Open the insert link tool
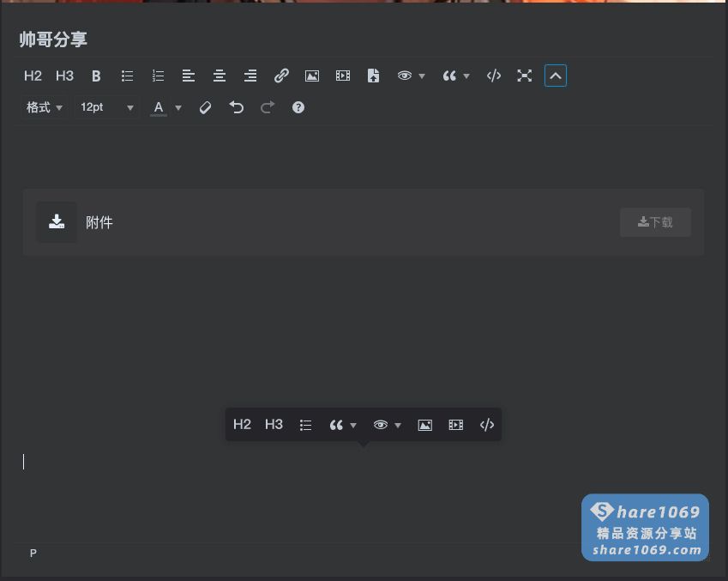The height and width of the screenshot is (581, 728). (x=281, y=76)
